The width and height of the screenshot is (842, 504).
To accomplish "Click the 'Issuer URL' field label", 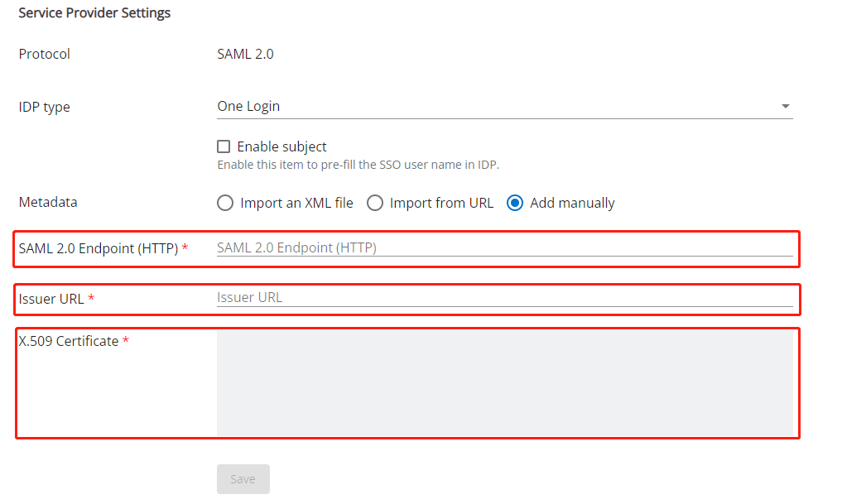I will [51, 299].
